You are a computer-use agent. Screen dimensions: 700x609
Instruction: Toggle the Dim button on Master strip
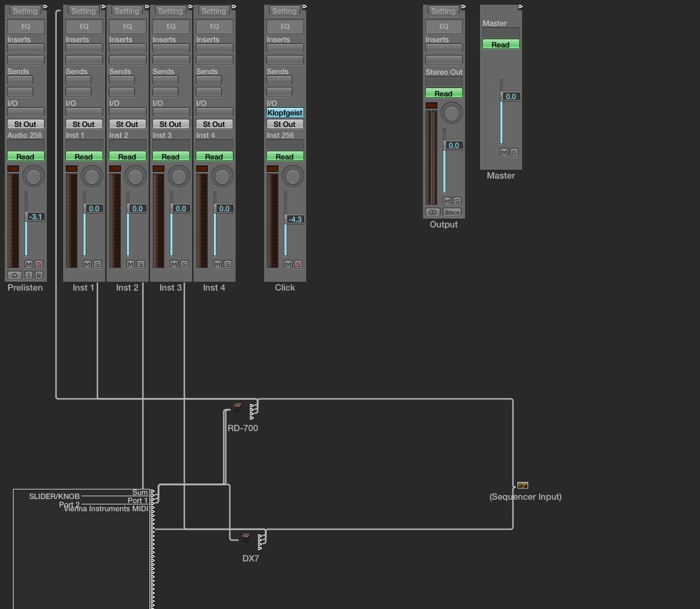click(514, 152)
